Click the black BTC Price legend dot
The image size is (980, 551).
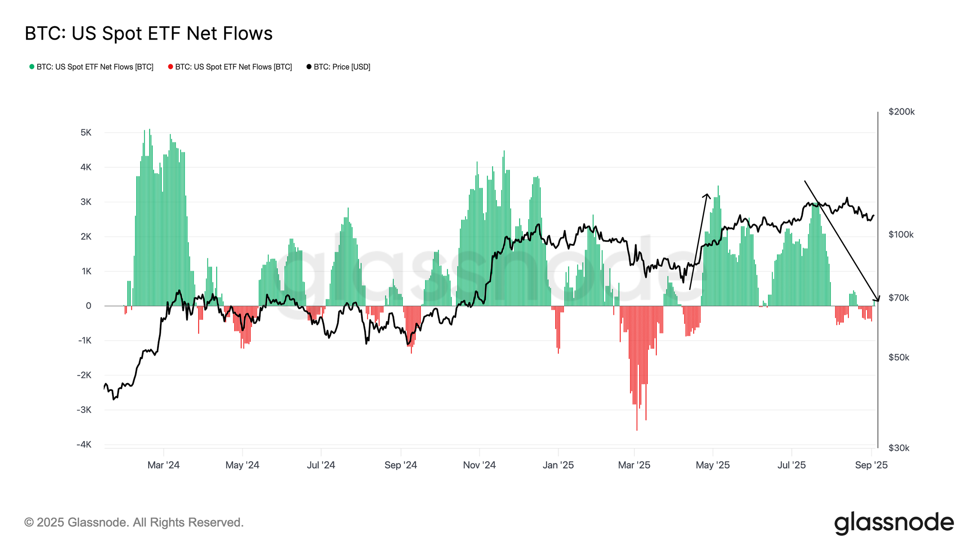click(x=309, y=67)
